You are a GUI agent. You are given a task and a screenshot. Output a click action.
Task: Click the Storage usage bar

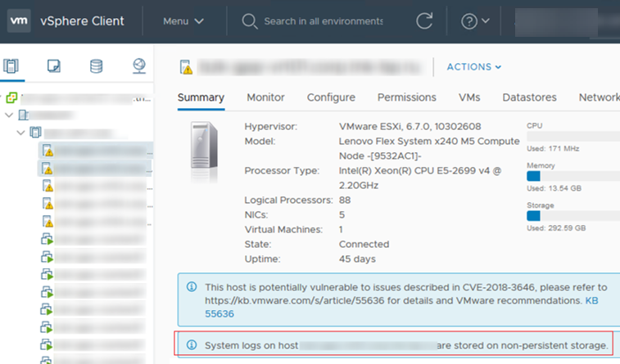click(573, 216)
